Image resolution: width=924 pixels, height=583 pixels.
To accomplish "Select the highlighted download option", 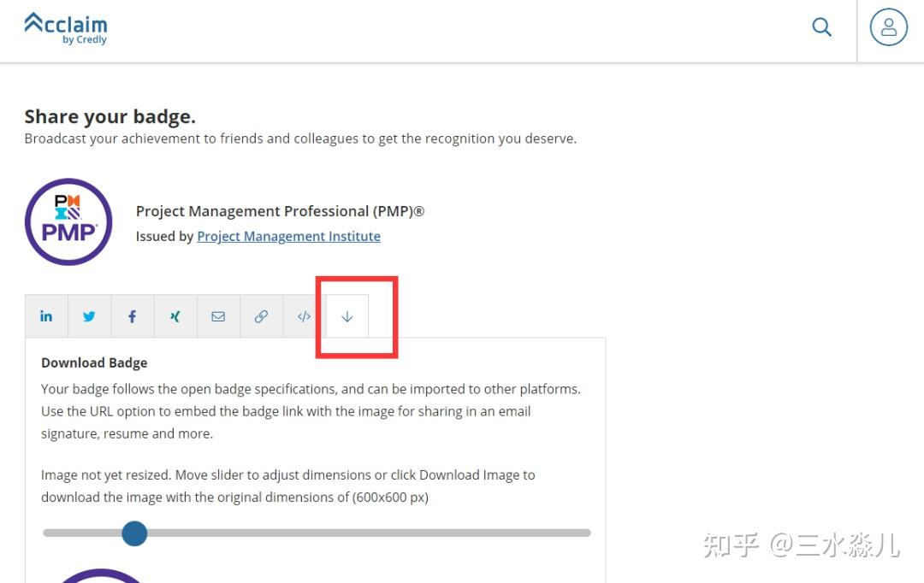I will [x=346, y=315].
